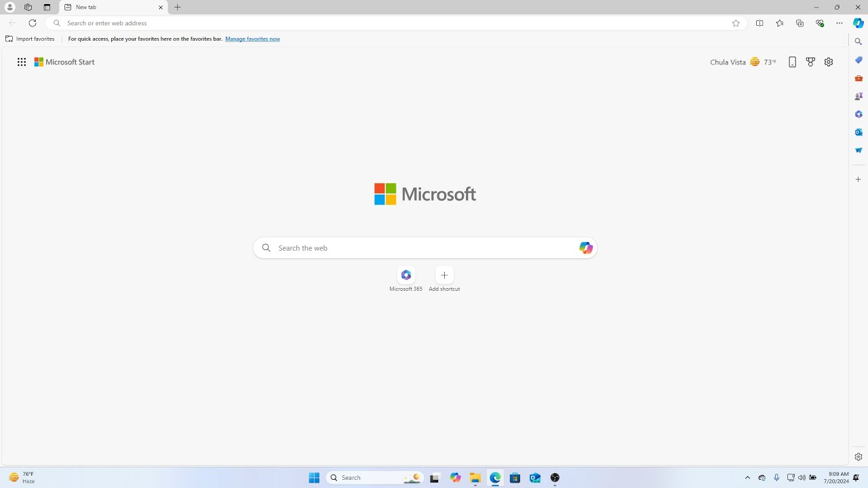Click the taskbar Search box
868x488 pixels.
point(375,478)
